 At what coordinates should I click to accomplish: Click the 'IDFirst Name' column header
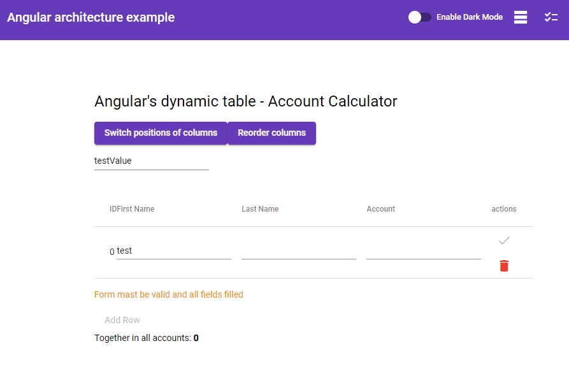(131, 209)
